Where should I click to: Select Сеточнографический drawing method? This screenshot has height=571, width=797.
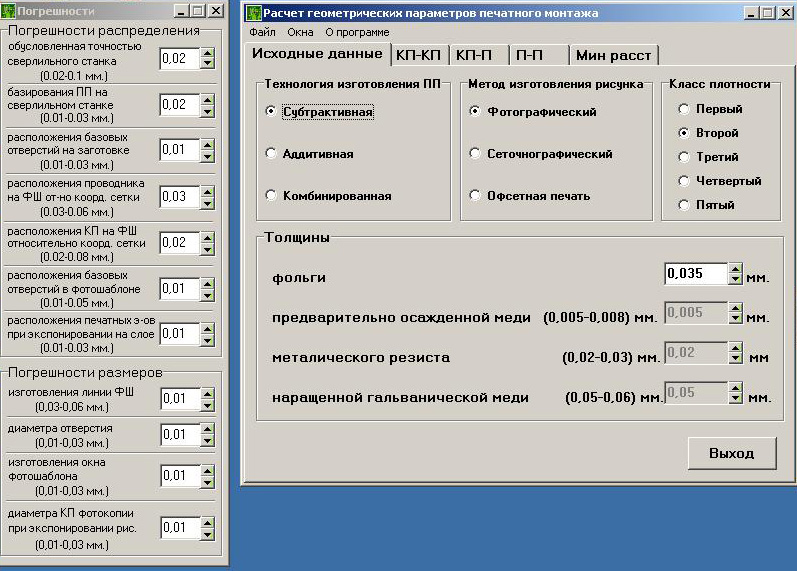[475, 154]
